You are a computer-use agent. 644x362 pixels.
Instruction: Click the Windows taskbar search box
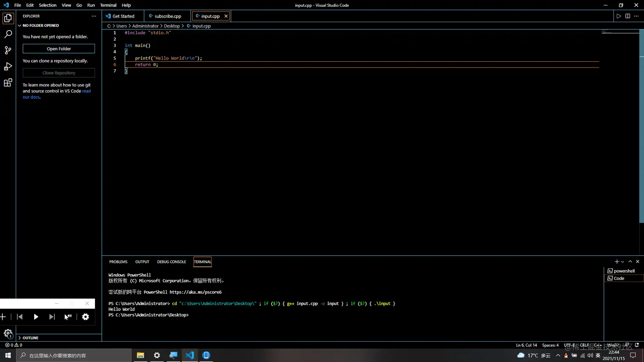74,355
